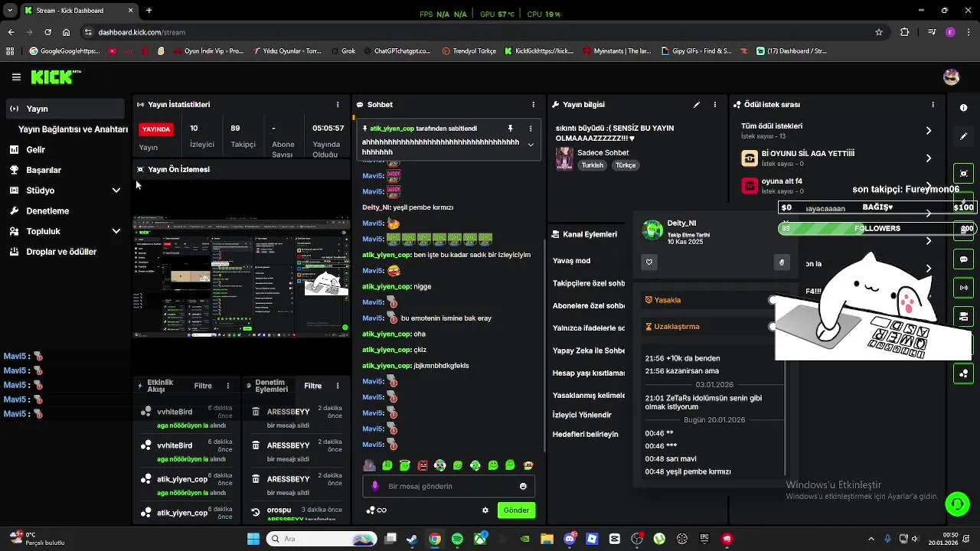The height and width of the screenshot is (551, 980).
Task: Toggle the Uzaklaştırma switch
Action: point(773,326)
